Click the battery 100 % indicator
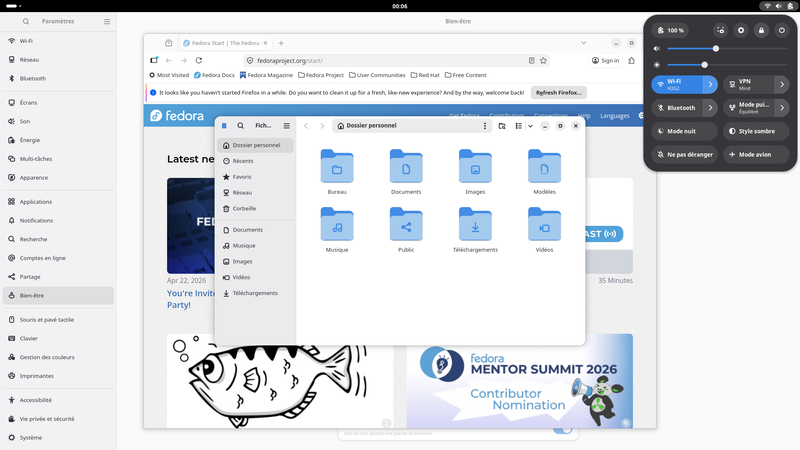 670,31
